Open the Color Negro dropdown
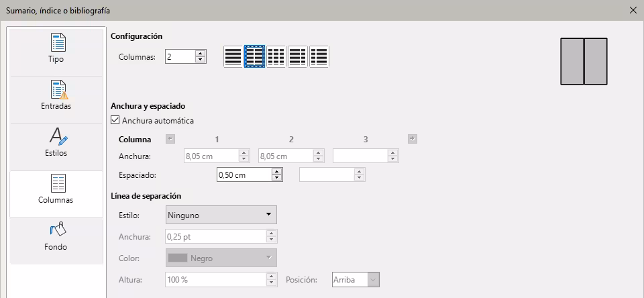Screen dimensions: 644x298 [221, 258]
